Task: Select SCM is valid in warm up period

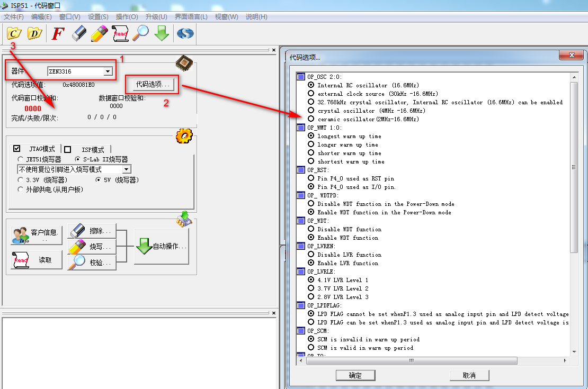Action: tap(311, 348)
